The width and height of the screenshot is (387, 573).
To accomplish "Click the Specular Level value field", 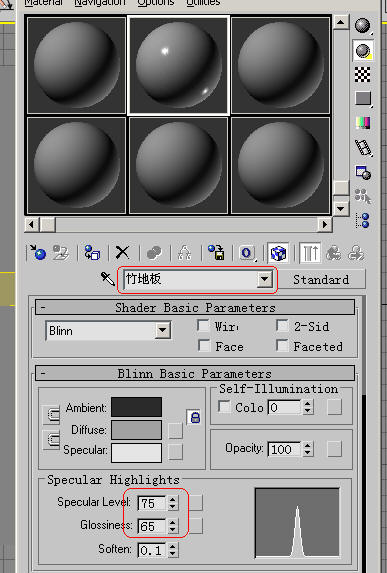I will tap(152, 503).
